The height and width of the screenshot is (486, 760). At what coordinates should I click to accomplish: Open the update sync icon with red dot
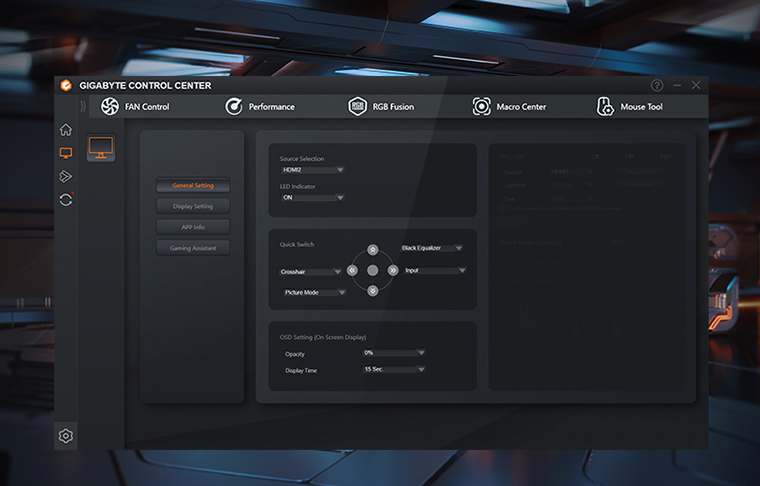point(66,200)
